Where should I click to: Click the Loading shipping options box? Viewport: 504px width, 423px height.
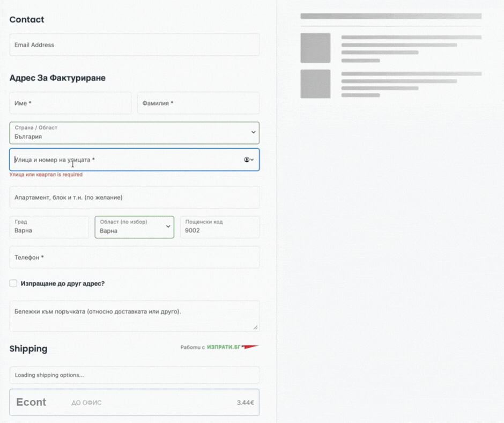[x=135, y=375]
